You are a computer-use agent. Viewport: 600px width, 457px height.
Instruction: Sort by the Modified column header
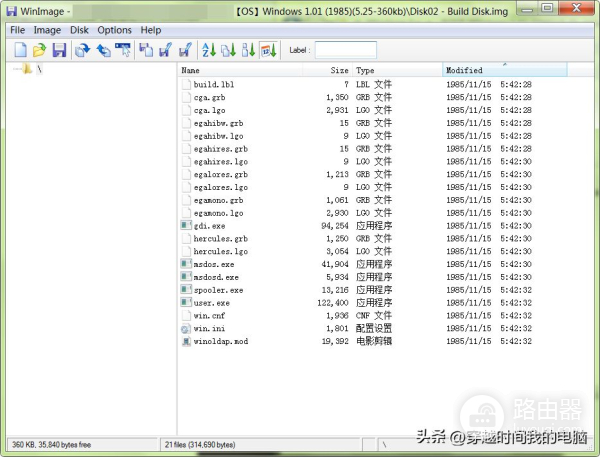click(505, 70)
